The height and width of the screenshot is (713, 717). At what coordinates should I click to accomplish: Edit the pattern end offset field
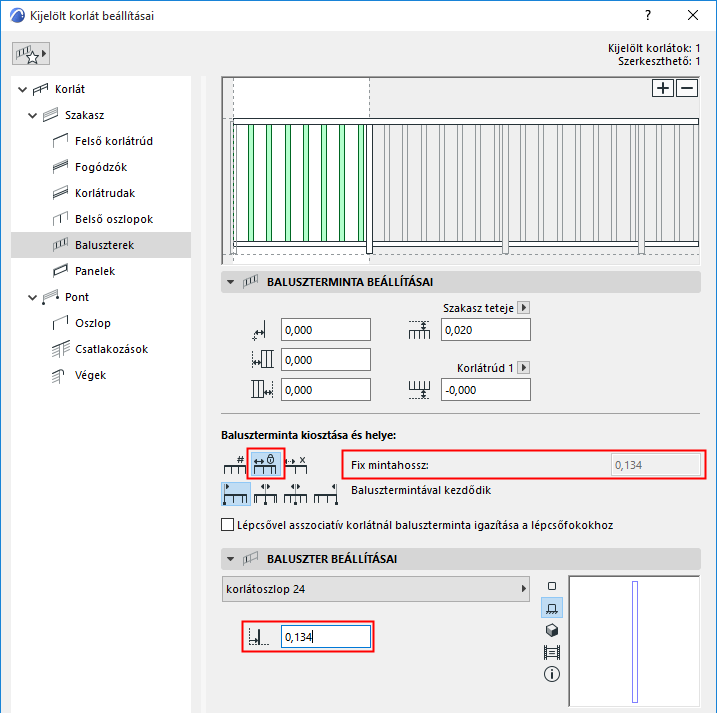326,390
